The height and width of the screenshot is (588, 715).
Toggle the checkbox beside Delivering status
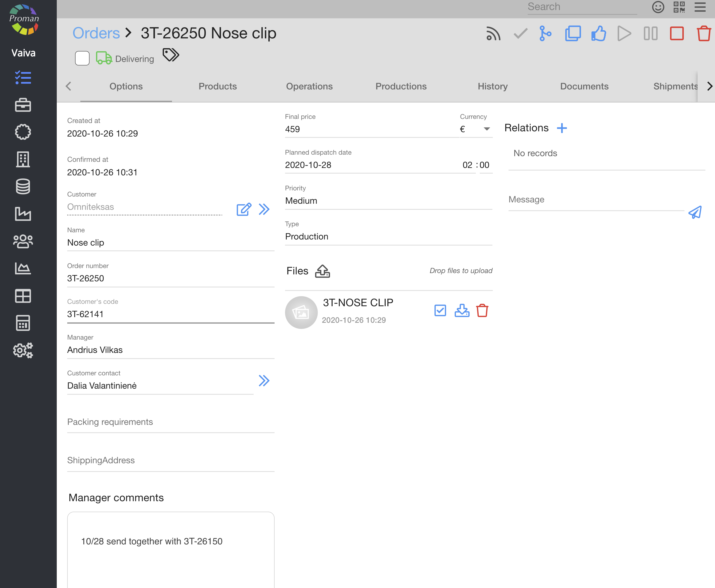pyautogui.click(x=82, y=58)
